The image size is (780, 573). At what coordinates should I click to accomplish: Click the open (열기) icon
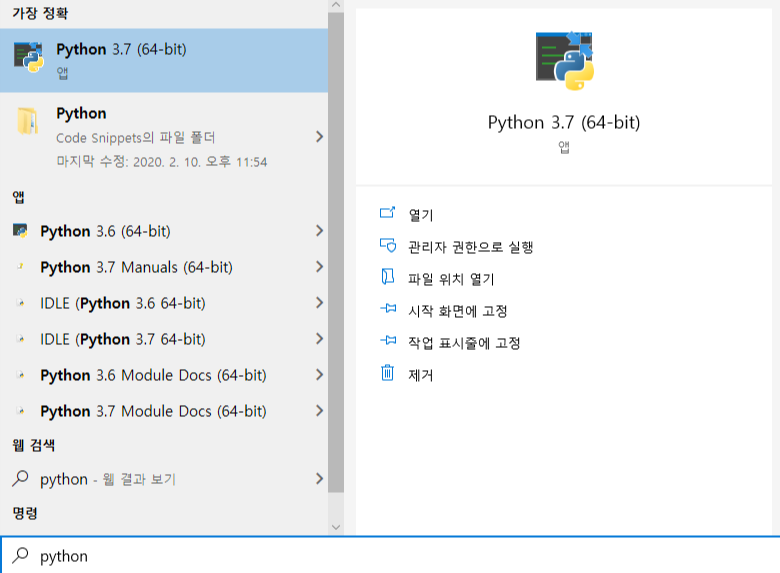pos(388,213)
